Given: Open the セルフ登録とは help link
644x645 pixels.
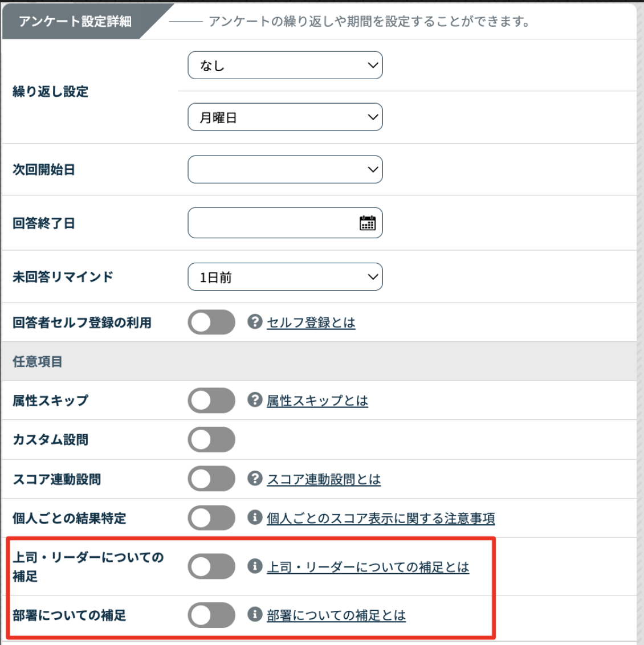Looking at the screenshot, I should pos(311,323).
